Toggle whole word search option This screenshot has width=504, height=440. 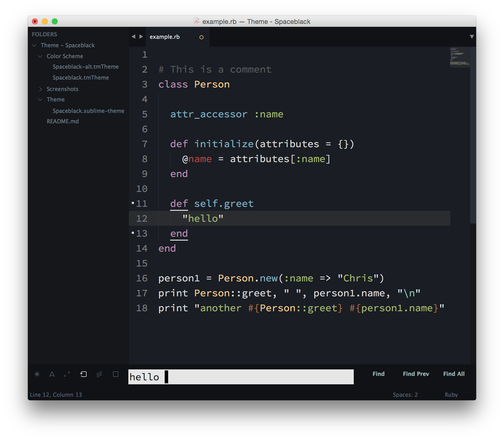(67, 374)
